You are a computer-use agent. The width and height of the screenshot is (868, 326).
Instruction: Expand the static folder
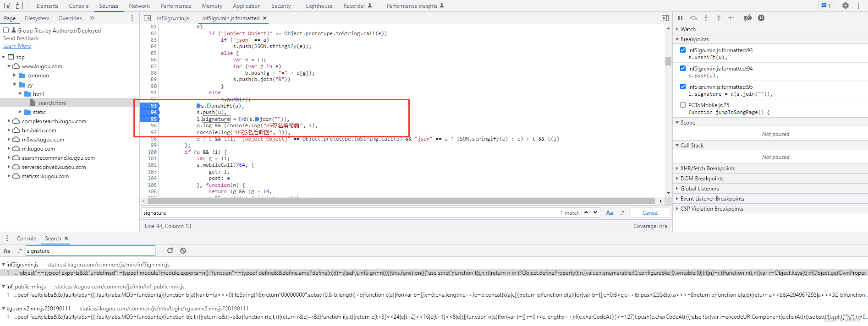[20, 112]
